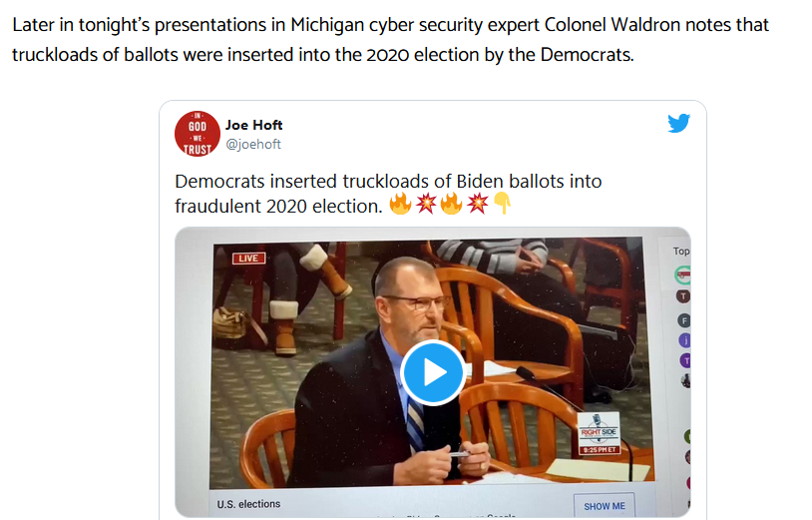This screenshot has width=812, height=520.
Task: Click the red LIVE badge on video
Action: click(x=249, y=258)
